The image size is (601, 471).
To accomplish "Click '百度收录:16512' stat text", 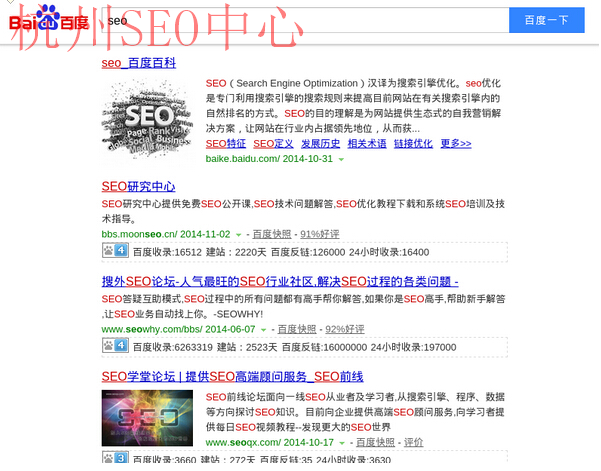I will 167,252.
